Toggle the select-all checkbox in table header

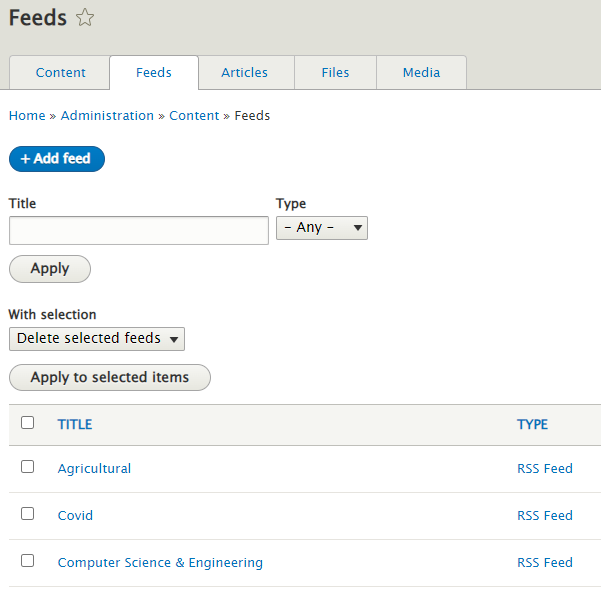[28, 423]
